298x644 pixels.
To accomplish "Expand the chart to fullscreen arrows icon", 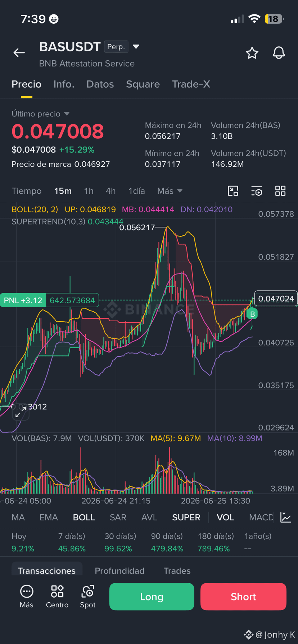I will pos(21,412).
